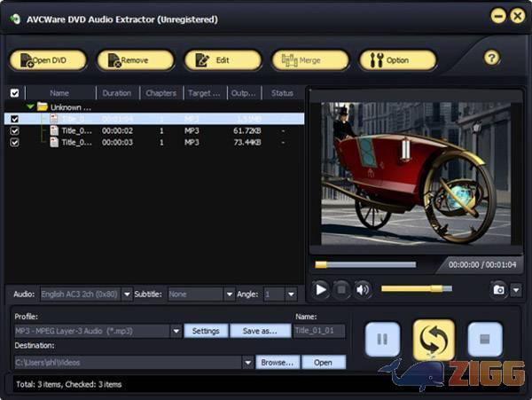Click the pause conversion button
The width and height of the screenshot is (532, 400).
(382, 339)
